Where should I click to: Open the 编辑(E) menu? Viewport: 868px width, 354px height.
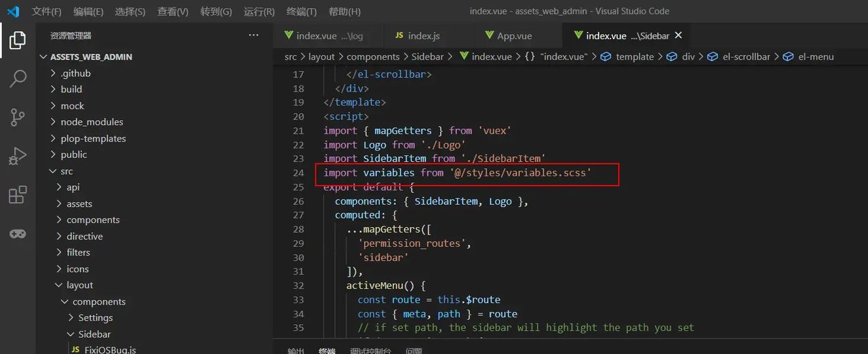(x=88, y=12)
